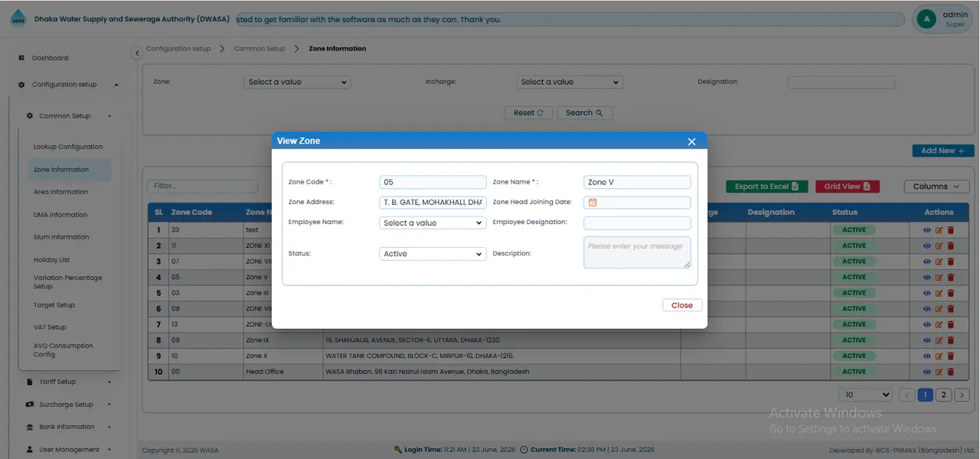The width and height of the screenshot is (980, 459).
Task: Click the admin user avatar
Action: pos(926,19)
